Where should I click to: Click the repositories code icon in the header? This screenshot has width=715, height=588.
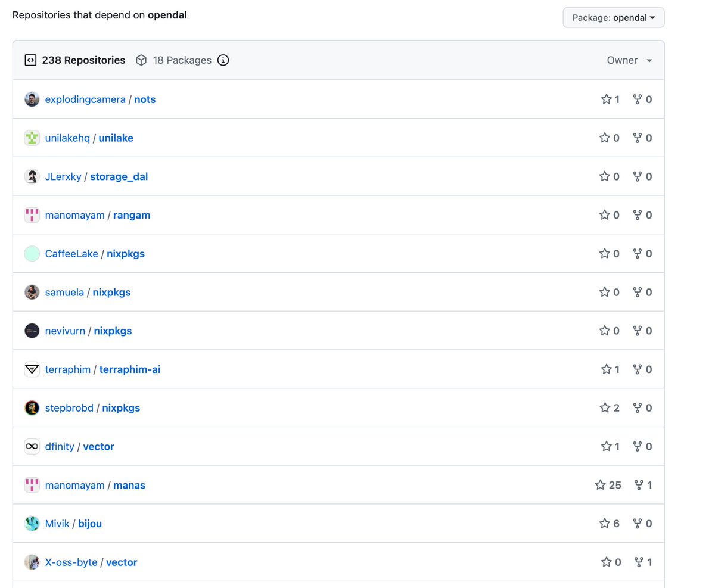(x=30, y=60)
